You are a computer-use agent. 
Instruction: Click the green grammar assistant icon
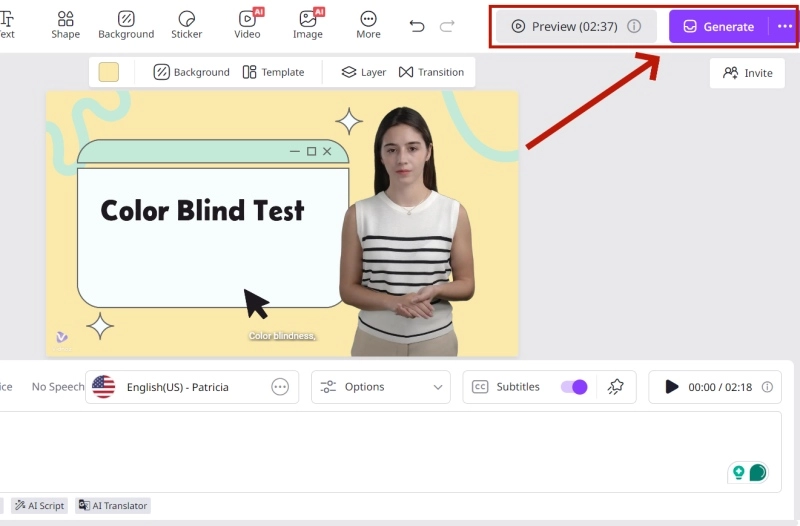click(758, 472)
